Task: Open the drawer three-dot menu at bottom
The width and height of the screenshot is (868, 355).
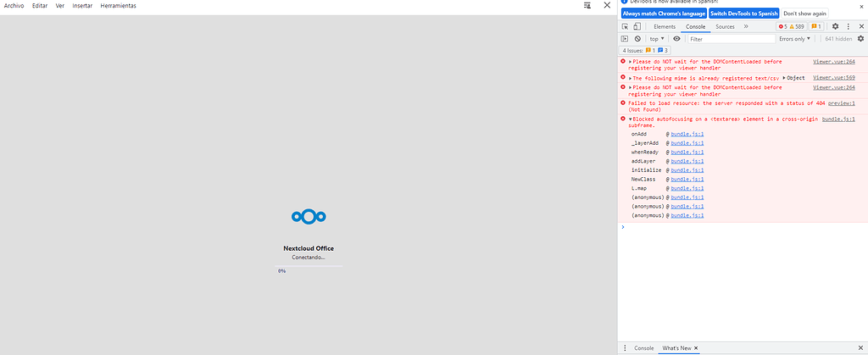Action: point(625,348)
